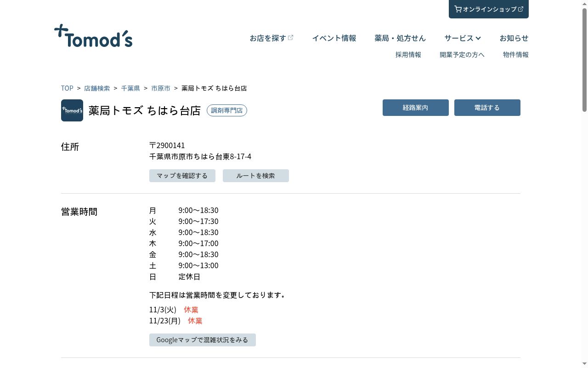Open the お知らせ menu item
The height and width of the screenshot is (368, 588).
[514, 38]
